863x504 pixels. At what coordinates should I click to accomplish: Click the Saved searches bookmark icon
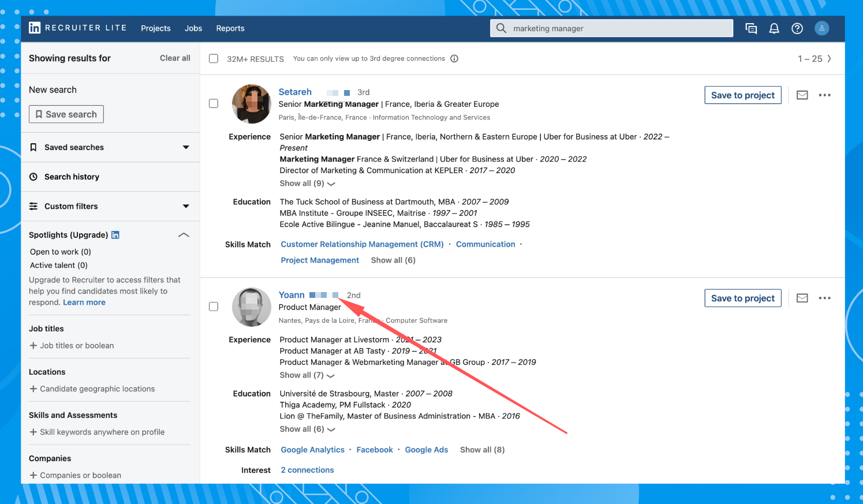tap(33, 147)
